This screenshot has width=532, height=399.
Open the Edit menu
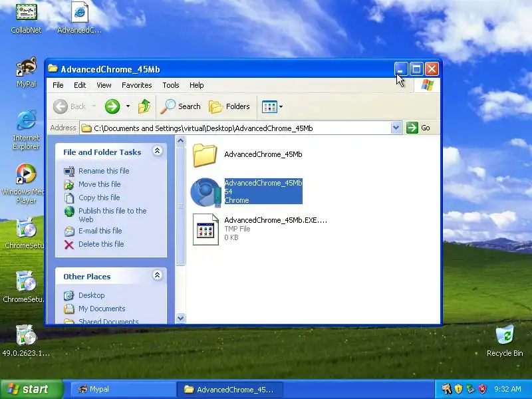click(80, 85)
